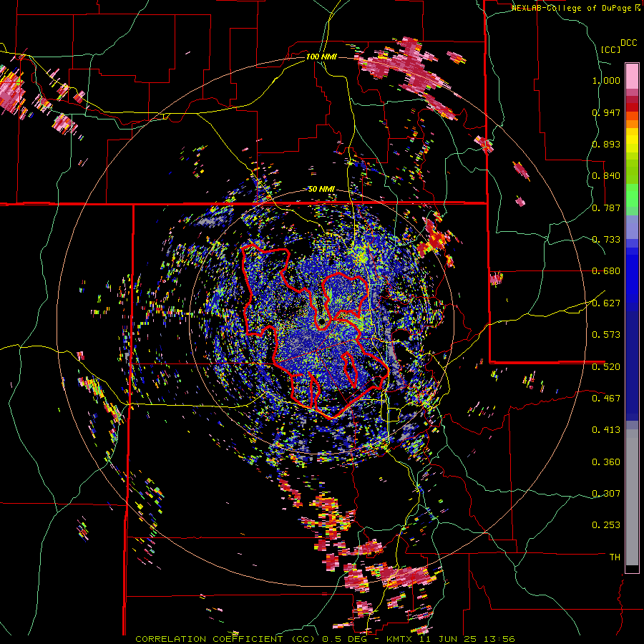The height and width of the screenshot is (644, 644).
Task: Click the pink top segment of color bar
Action: click(x=632, y=76)
